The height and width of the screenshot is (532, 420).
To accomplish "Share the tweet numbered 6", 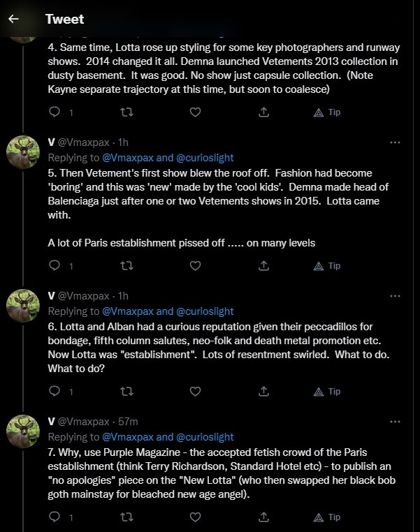I will click(x=264, y=392).
